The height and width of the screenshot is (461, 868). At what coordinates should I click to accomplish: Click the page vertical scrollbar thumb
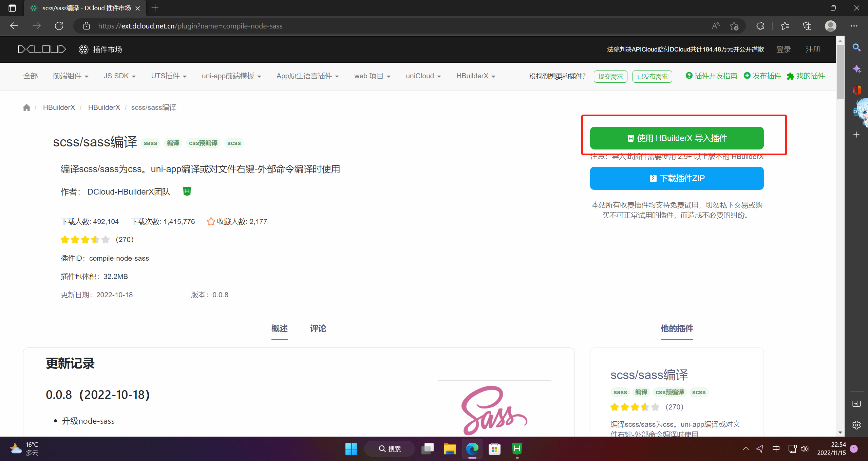tap(840, 71)
